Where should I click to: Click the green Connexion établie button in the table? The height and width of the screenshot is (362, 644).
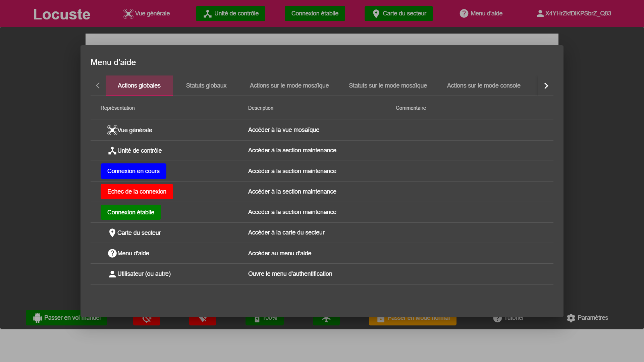[x=131, y=212]
